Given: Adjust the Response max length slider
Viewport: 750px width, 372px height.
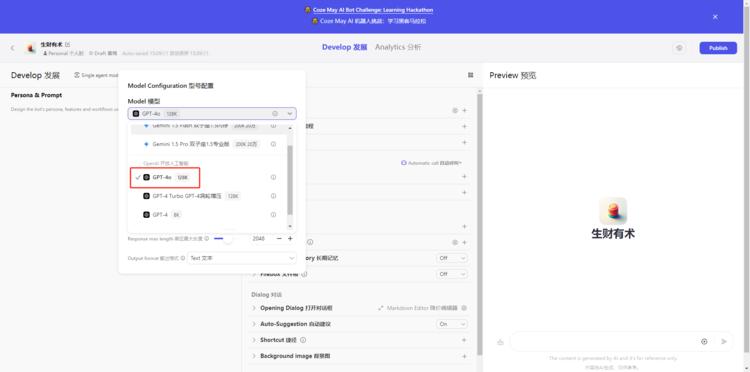Looking at the screenshot, I should 228,238.
